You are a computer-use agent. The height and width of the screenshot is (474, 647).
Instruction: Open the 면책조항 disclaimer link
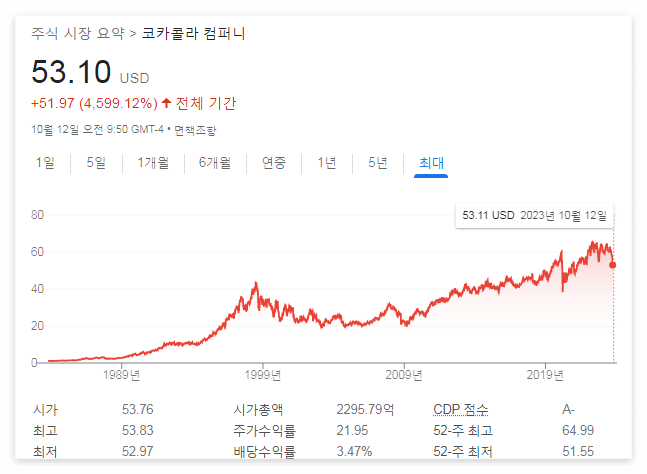[x=195, y=130]
